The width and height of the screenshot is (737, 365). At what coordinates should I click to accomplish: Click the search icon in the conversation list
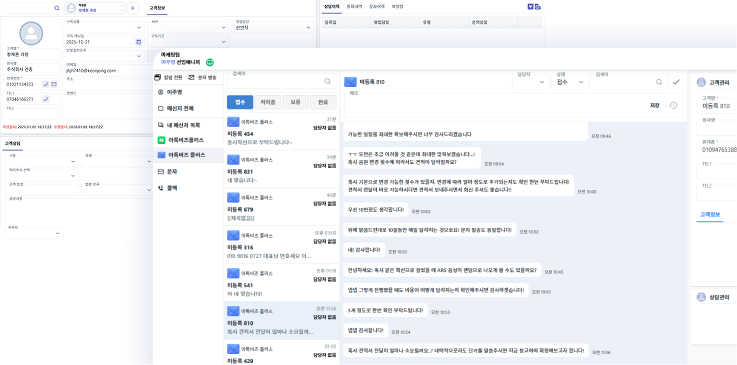(x=327, y=81)
